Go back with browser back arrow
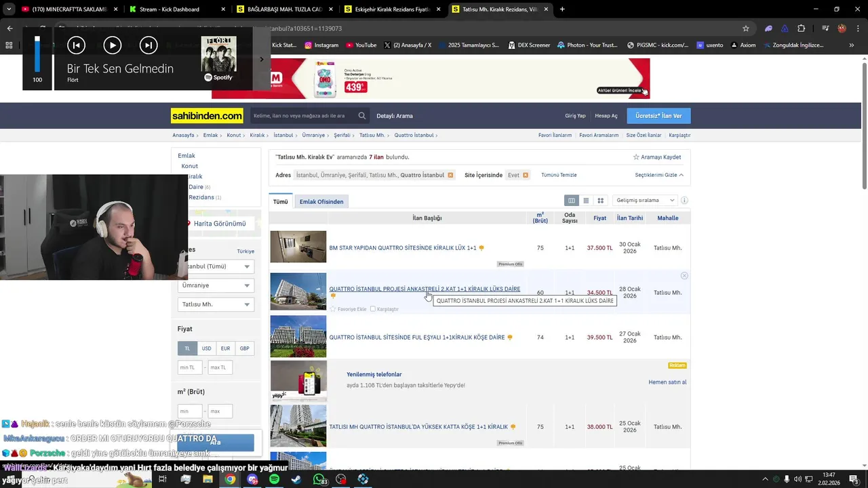 tap(9, 28)
